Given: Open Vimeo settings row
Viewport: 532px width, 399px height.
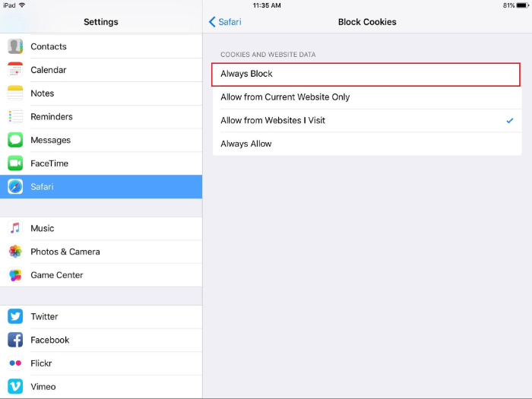Looking at the screenshot, I should coord(101,387).
